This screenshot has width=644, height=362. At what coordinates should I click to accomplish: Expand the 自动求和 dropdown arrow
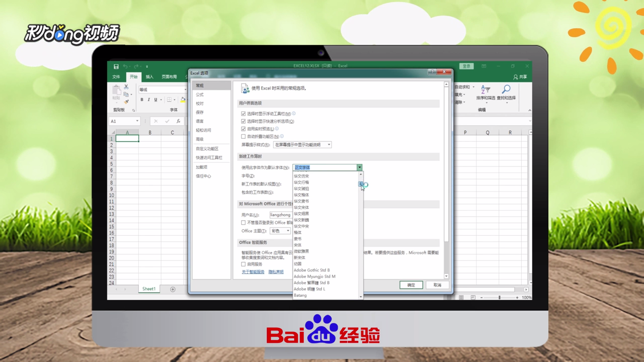(473, 87)
